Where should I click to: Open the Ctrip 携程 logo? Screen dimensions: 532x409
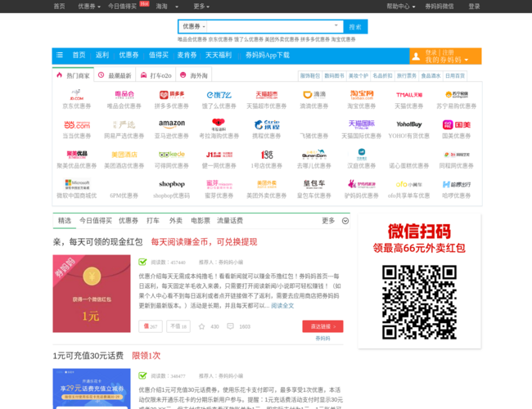(x=267, y=124)
